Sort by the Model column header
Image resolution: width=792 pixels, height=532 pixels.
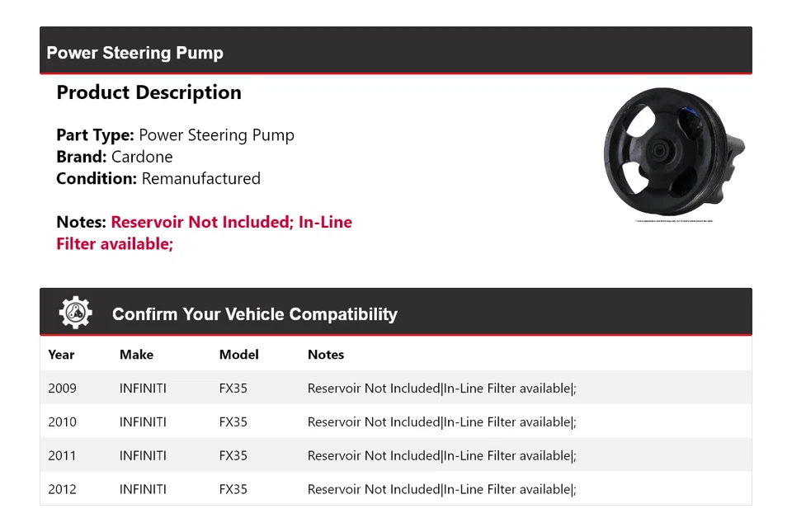coord(238,355)
